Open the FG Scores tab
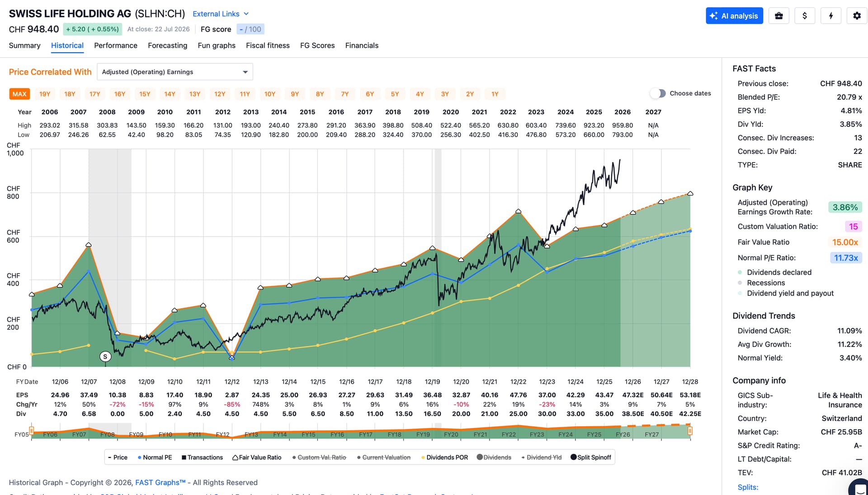The height and width of the screenshot is (495, 868). (x=317, y=46)
